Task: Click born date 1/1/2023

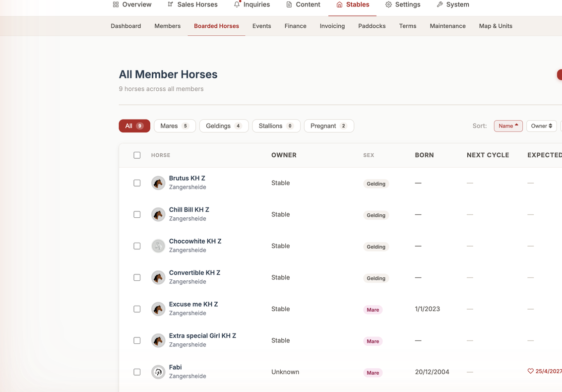Action: (x=427, y=309)
